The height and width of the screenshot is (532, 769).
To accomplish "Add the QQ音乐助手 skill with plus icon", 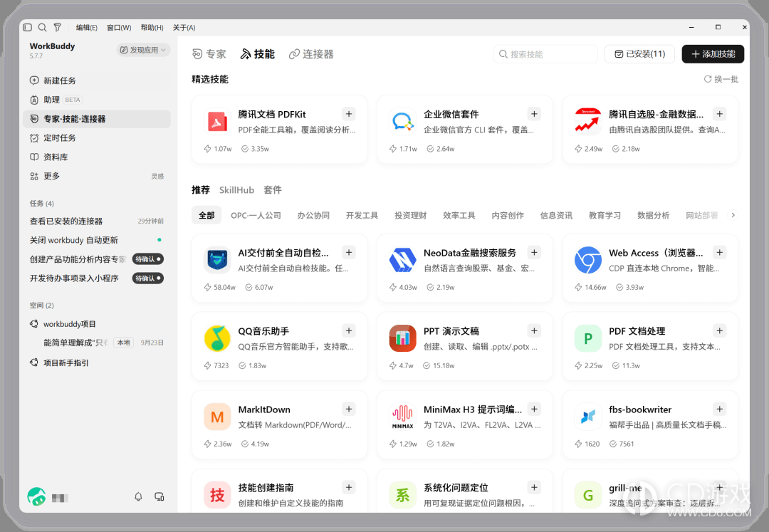I will point(349,330).
